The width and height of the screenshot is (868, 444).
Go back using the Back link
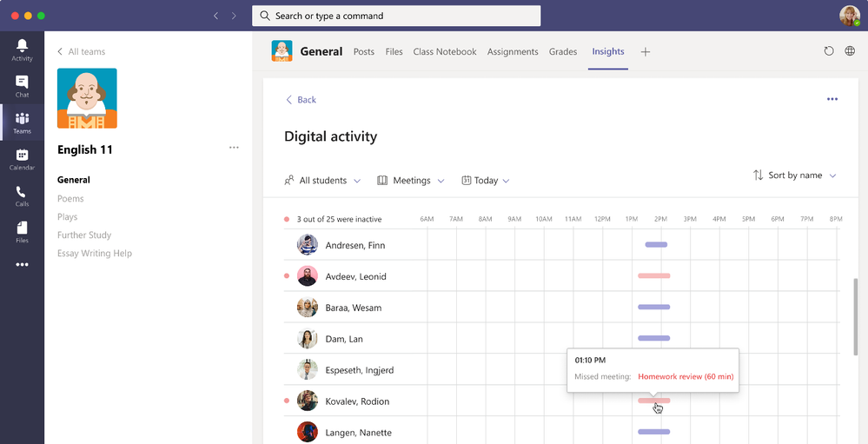(301, 100)
